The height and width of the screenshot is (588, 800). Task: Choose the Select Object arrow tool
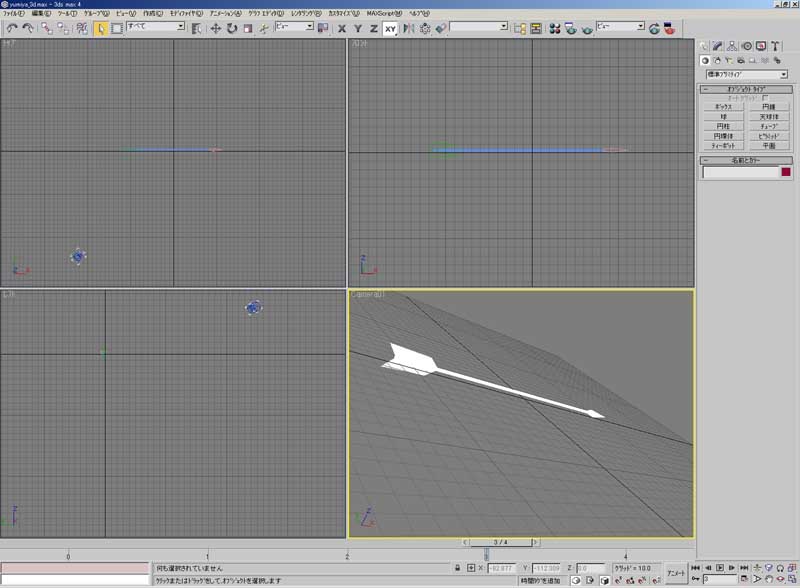[101, 28]
